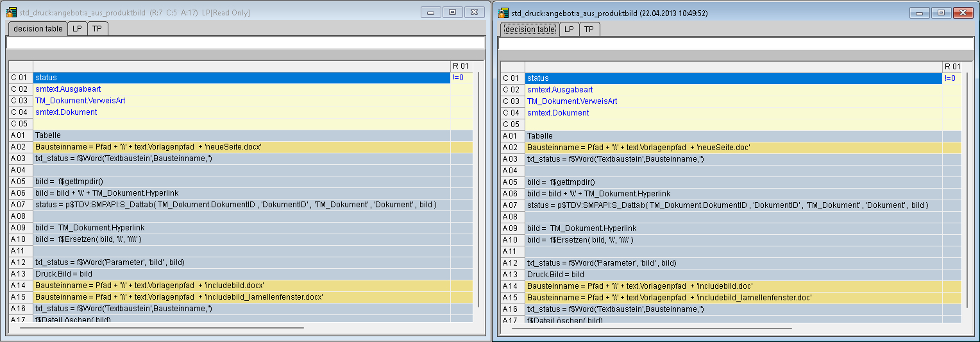
Task: Switch to LP tab in right window
Action: (x=569, y=30)
